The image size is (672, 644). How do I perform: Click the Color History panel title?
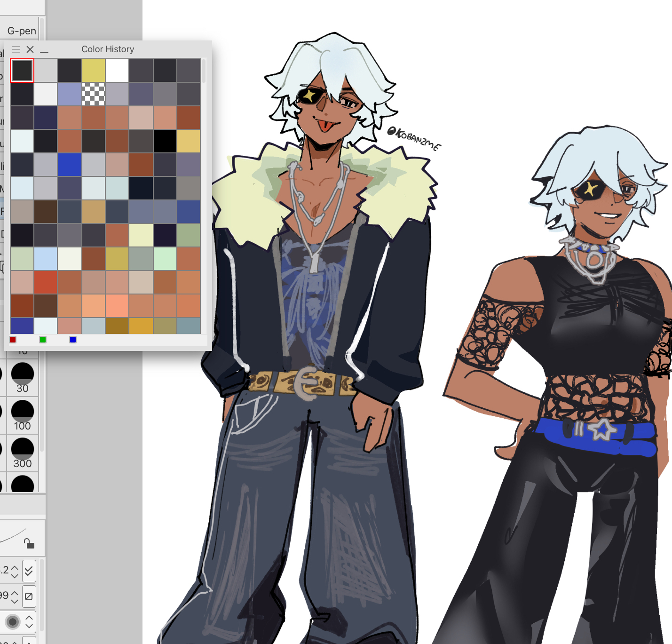click(x=108, y=49)
